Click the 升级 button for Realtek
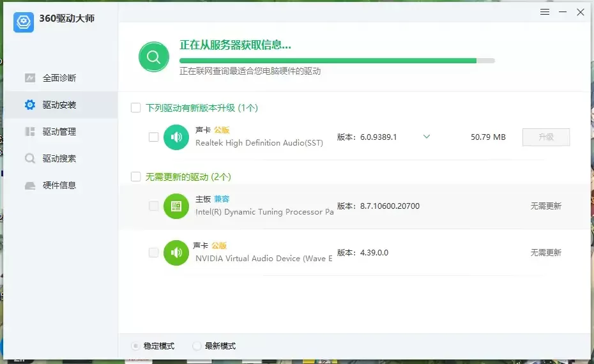594x364 pixels. pyautogui.click(x=546, y=137)
